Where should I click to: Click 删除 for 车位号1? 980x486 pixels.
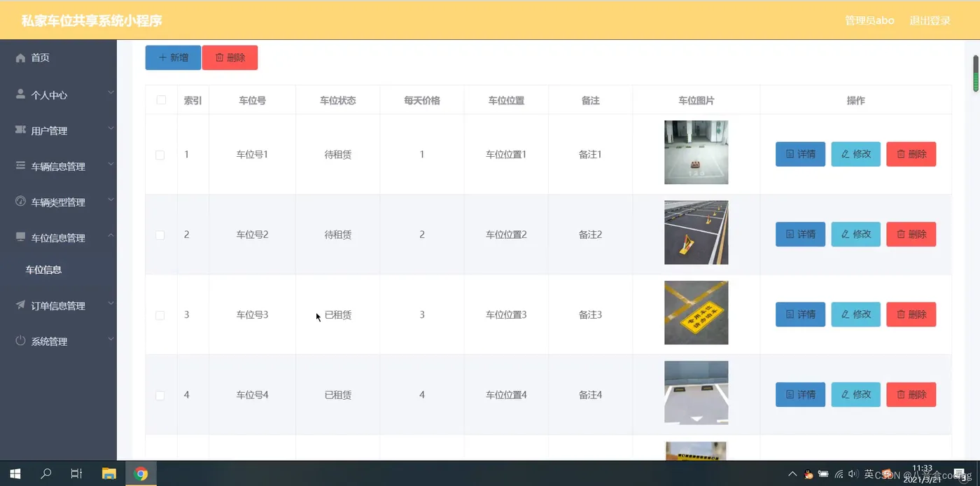911,154
